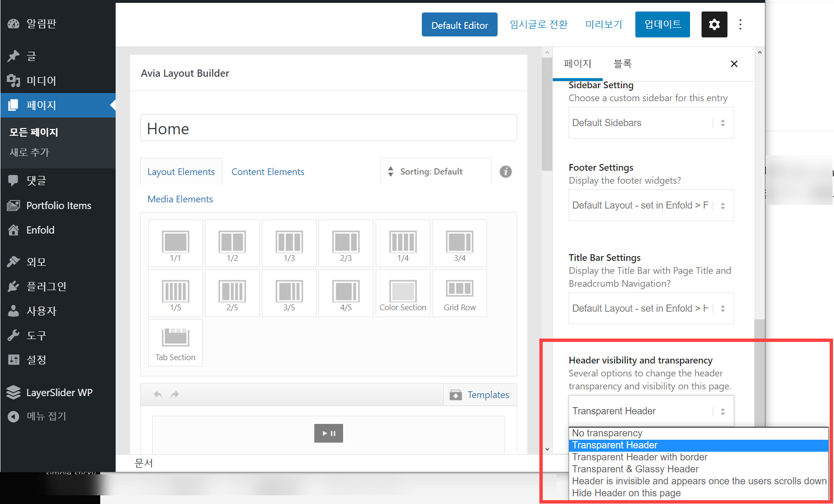The width and height of the screenshot is (834, 504).
Task: Choose Hide Header on this page
Action: pos(699,493)
